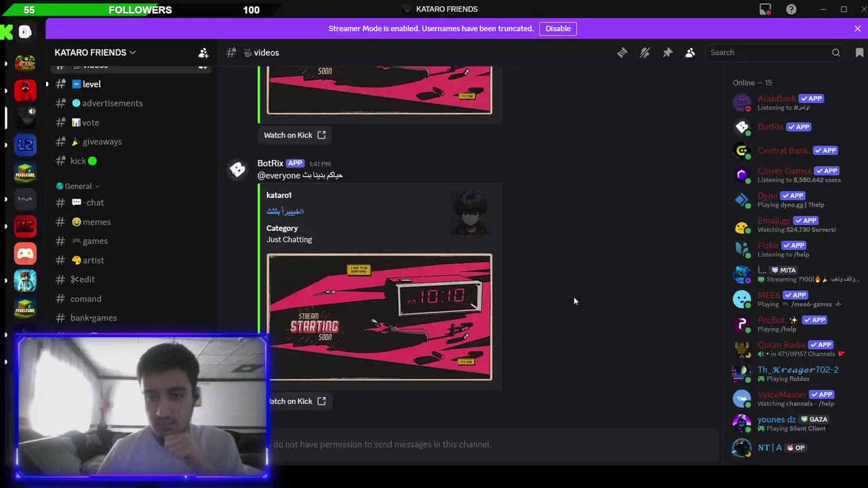Viewport: 868px width, 488px height.
Task: Toggle notification settings bell icon
Action: click(645, 53)
